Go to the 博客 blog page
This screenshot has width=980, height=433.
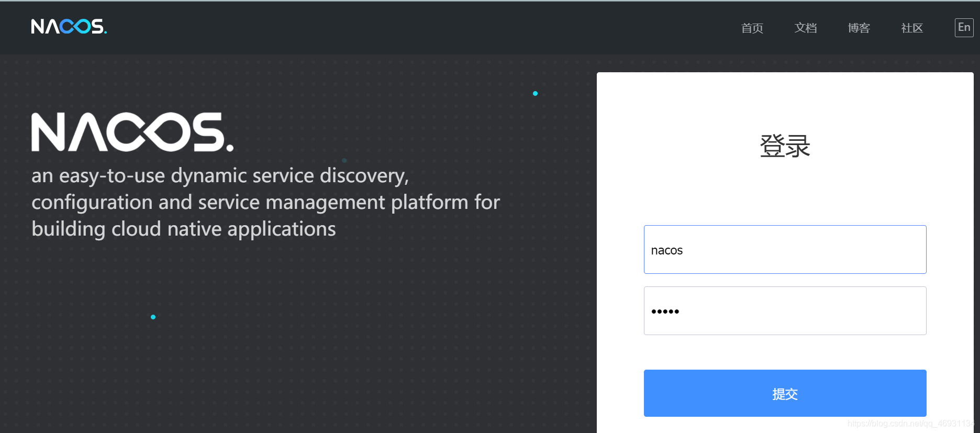click(859, 28)
